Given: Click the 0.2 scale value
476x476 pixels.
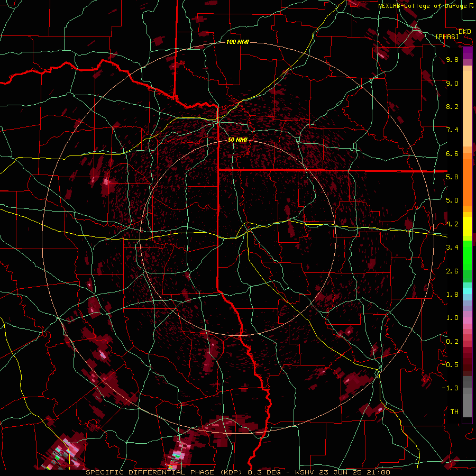Looking at the screenshot, I should click(x=452, y=342).
